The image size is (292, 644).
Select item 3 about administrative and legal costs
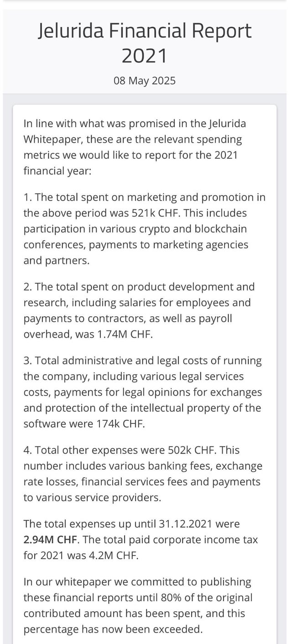pos(142,392)
